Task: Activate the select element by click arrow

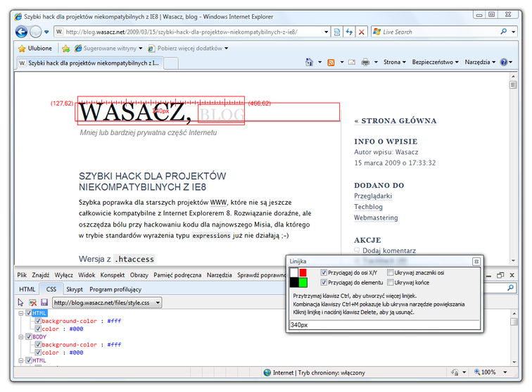Action: pyautogui.click(x=20, y=303)
